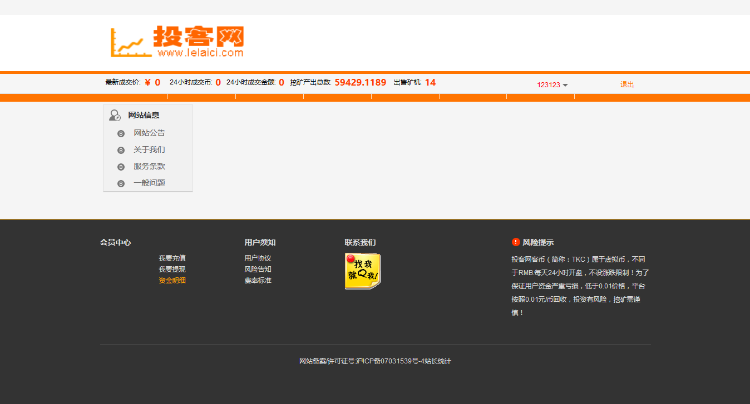The height and width of the screenshot is (404, 750).
Task: Open the orange 资金明细 footer link
Action: click(x=172, y=281)
